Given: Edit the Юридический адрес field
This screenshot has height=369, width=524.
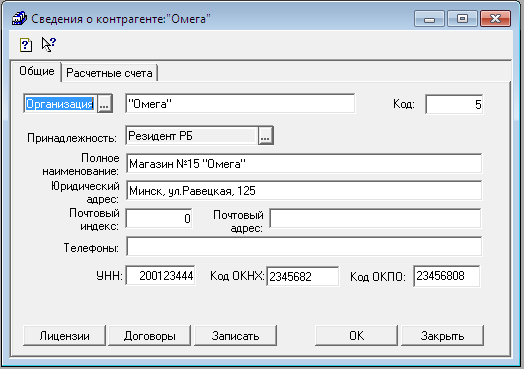Looking at the screenshot, I should pos(304,191).
